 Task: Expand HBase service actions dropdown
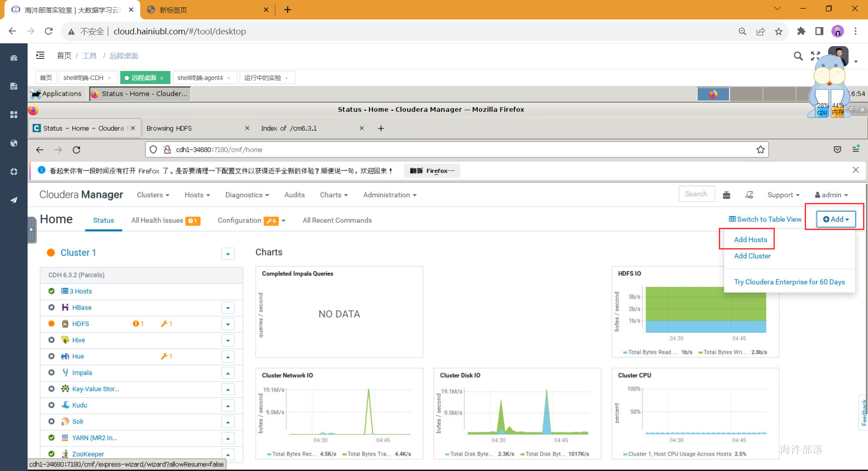[228, 308]
